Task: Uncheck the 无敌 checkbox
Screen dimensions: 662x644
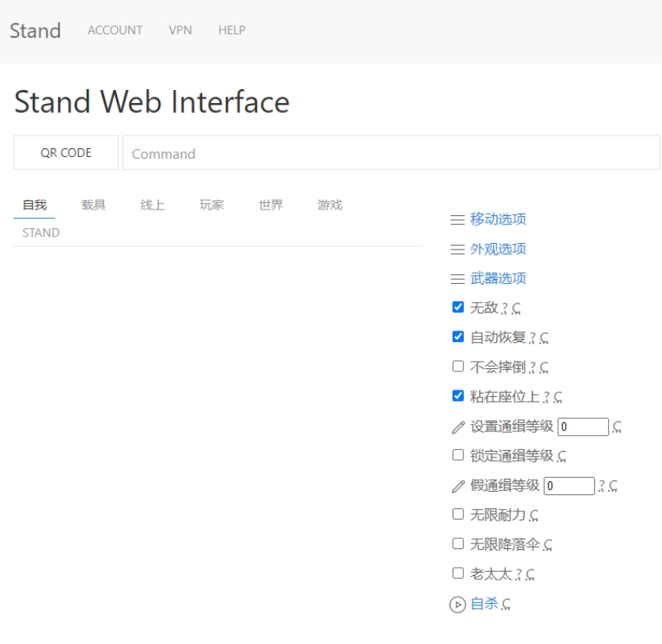Action: [x=458, y=308]
